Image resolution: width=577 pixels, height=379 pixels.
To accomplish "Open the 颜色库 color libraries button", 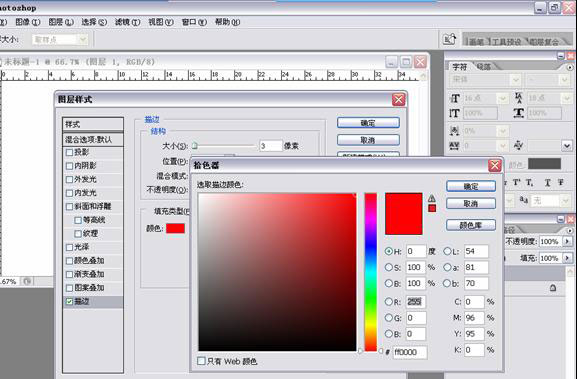I will [471, 225].
